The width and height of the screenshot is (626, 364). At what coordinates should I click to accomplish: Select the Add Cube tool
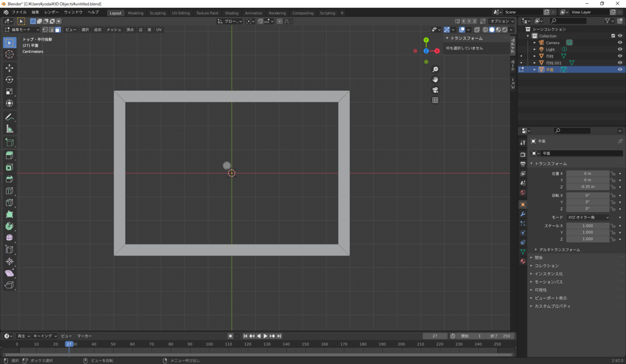9,142
